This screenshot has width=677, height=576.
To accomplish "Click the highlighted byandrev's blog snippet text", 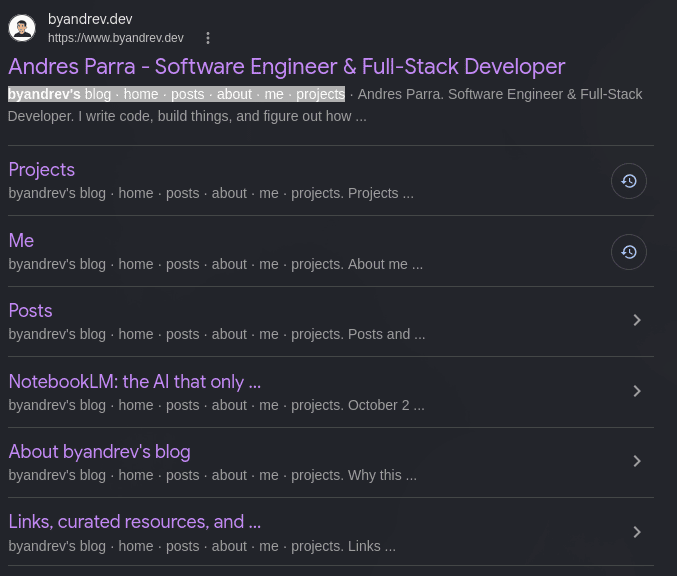I will pyautogui.click(x=176, y=94).
